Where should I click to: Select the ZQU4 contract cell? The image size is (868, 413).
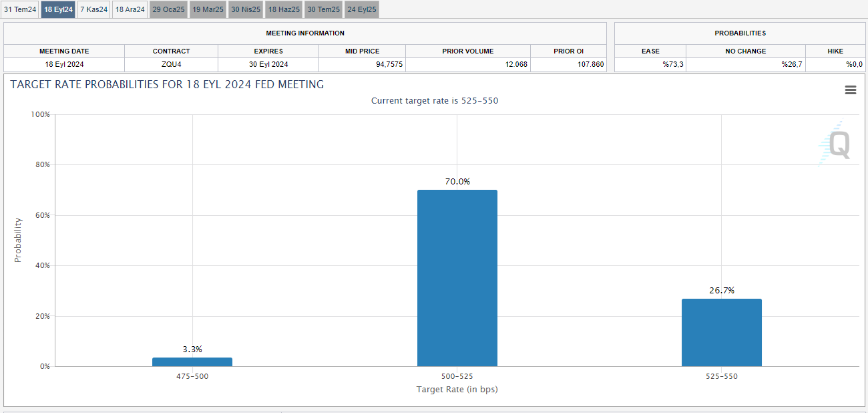pyautogui.click(x=171, y=65)
